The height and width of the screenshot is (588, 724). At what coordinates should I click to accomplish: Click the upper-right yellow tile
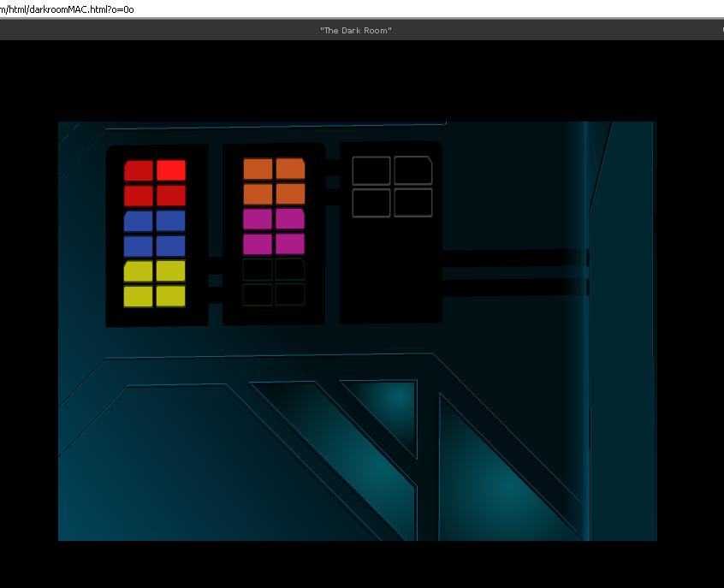coord(171,271)
